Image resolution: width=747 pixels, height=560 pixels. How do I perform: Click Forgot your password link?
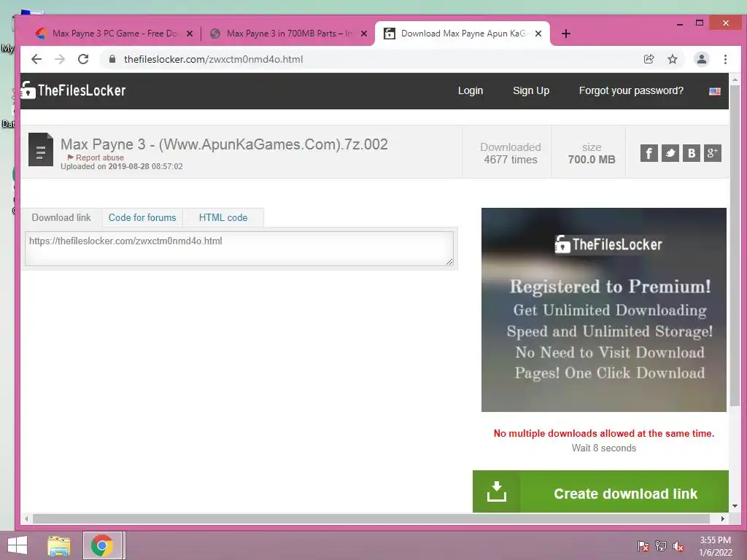click(x=631, y=90)
